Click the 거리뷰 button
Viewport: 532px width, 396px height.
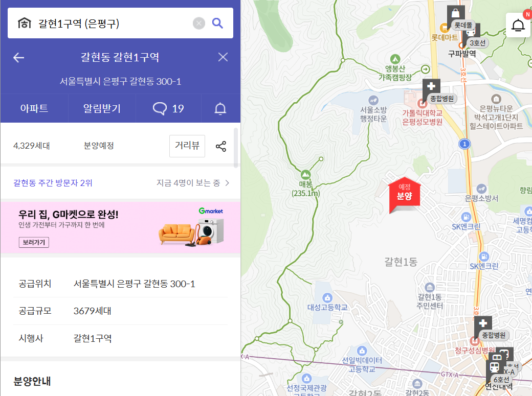(187, 146)
